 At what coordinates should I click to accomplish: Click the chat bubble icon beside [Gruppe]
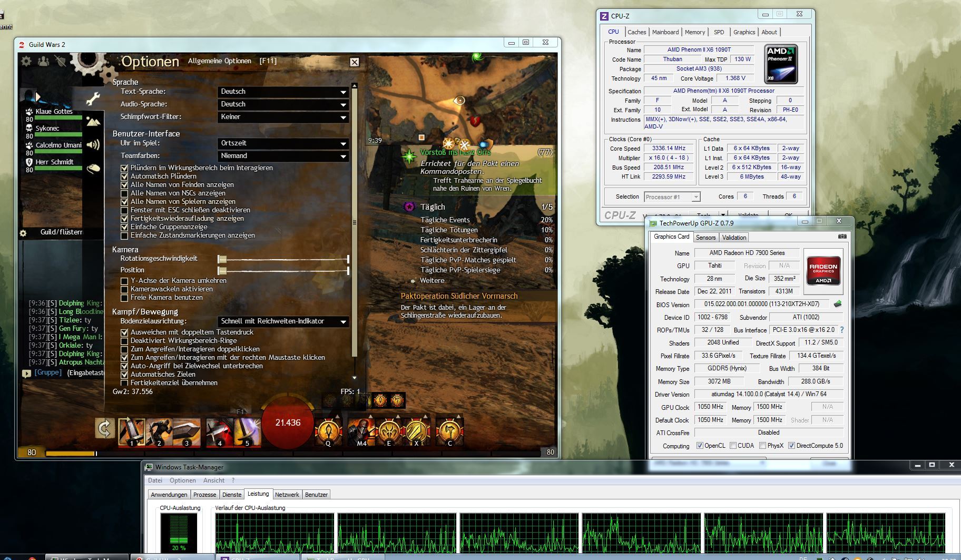coord(26,373)
